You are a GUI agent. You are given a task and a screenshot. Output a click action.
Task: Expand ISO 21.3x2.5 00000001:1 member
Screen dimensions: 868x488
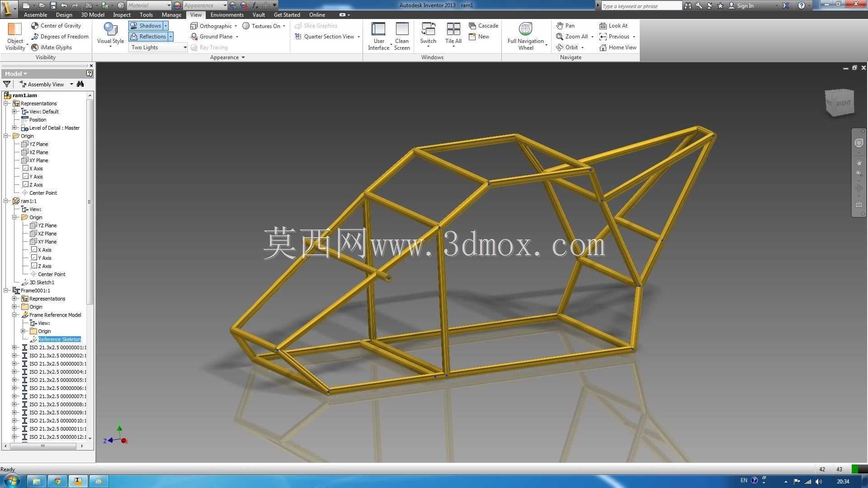(x=14, y=347)
